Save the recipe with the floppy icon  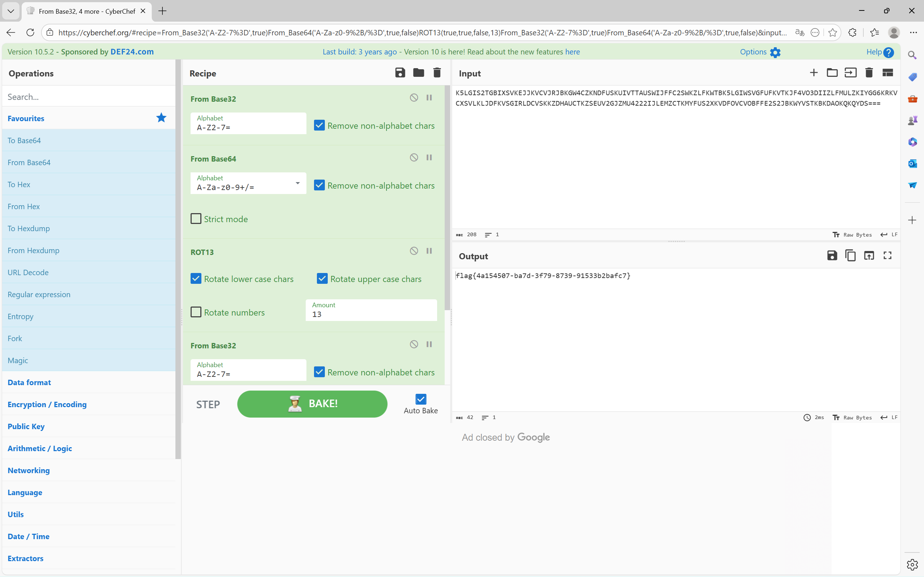tap(400, 72)
